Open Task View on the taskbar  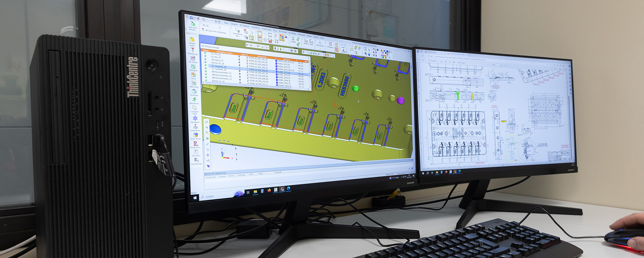pyautogui.click(x=248, y=192)
